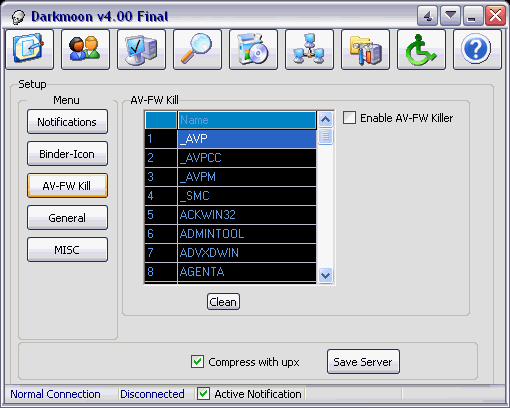The image size is (510, 408).
Task: Click the list scrollbar down arrow
Action: pos(325,275)
